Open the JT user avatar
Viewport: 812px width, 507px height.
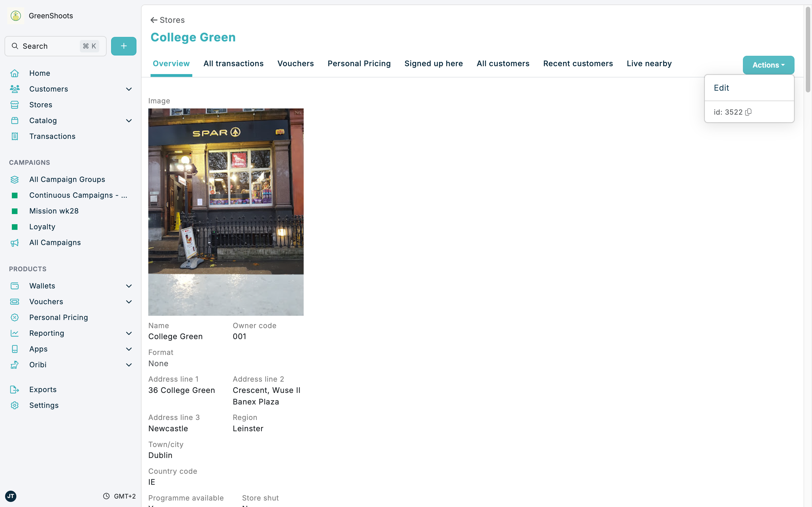point(11,496)
